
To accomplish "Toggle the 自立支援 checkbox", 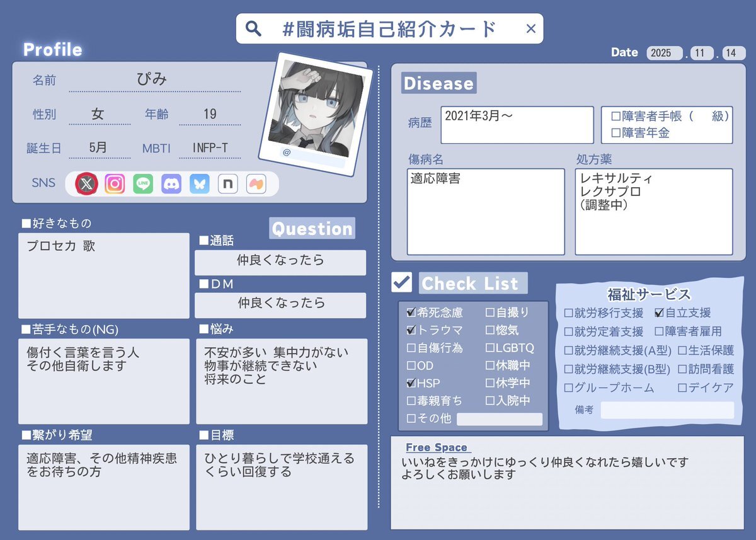I will 659,313.
